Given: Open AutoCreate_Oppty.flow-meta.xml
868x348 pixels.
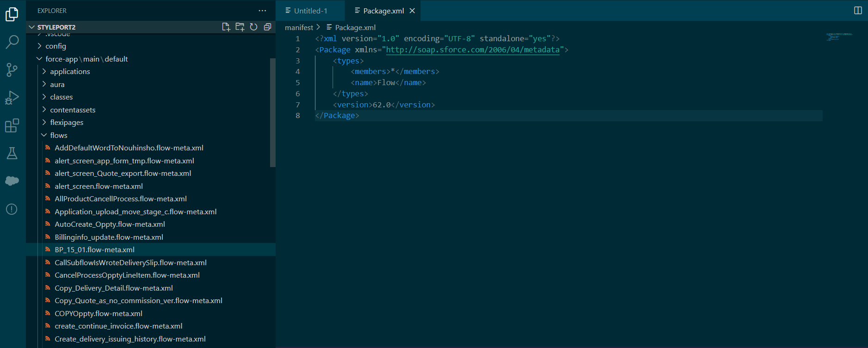Looking at the screenshot, I should click(151, 224).
